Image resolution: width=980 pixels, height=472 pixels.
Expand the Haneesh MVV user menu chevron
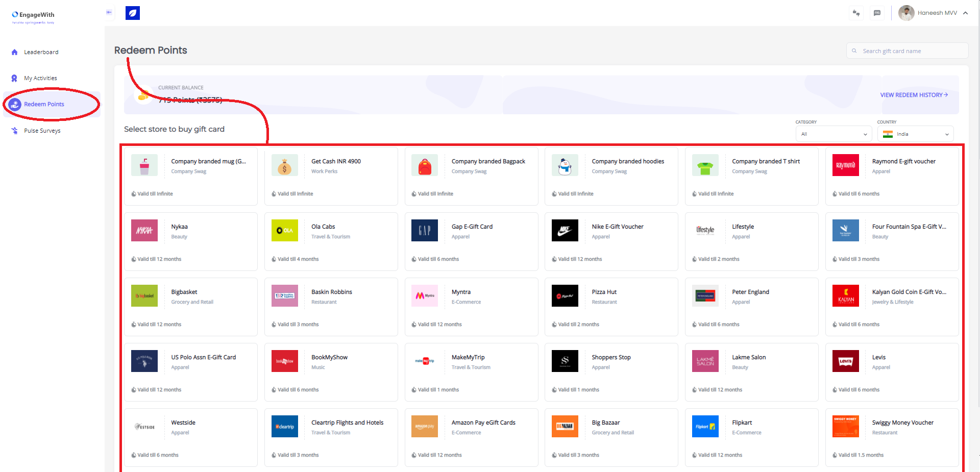pyautogui.click(x=965, y=13)
